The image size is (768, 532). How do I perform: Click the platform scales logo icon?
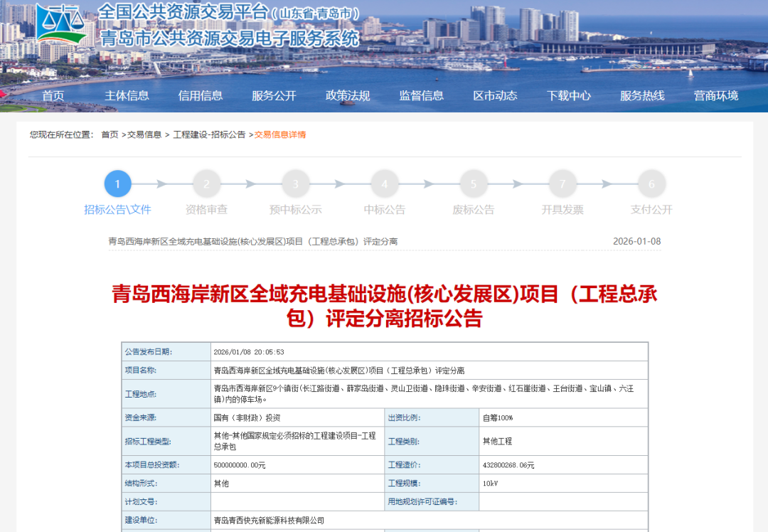[x=61, y=23]
